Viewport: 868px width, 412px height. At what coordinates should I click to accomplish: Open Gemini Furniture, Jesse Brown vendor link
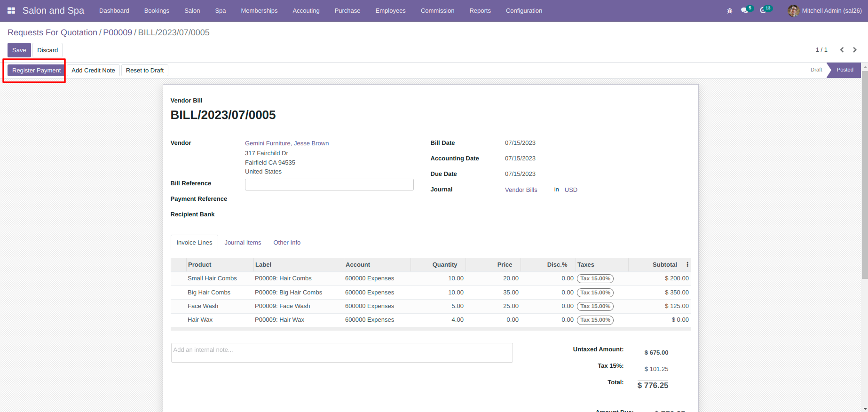(x=287, y=143)
